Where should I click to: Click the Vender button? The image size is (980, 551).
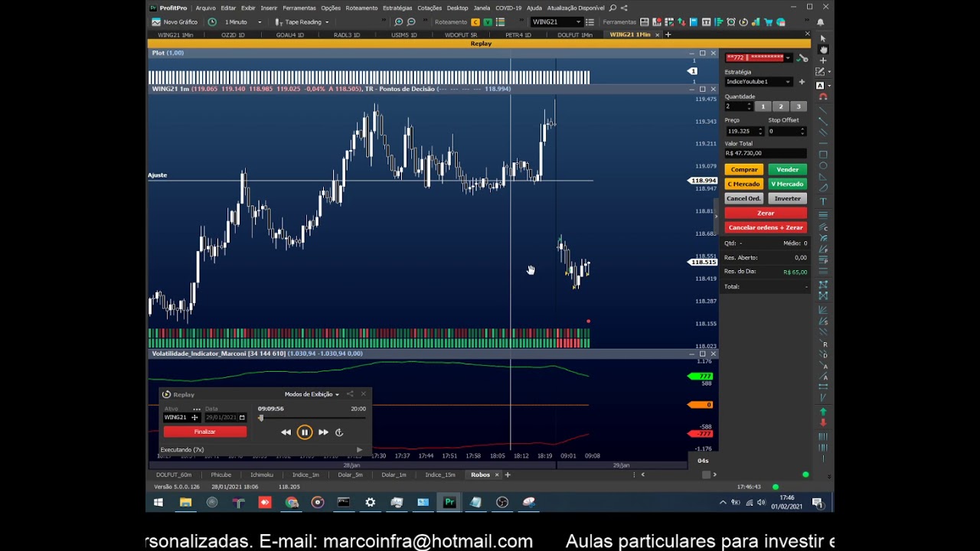click(787, 170)
